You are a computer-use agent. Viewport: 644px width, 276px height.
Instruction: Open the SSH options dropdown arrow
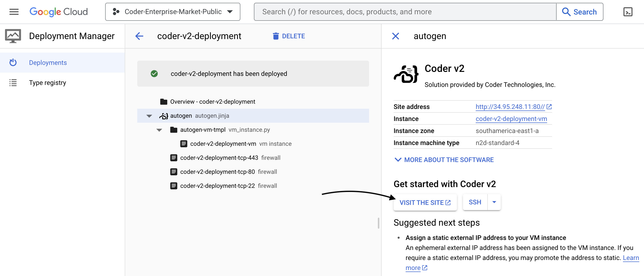pyautogui.click(x=494, y=202)
